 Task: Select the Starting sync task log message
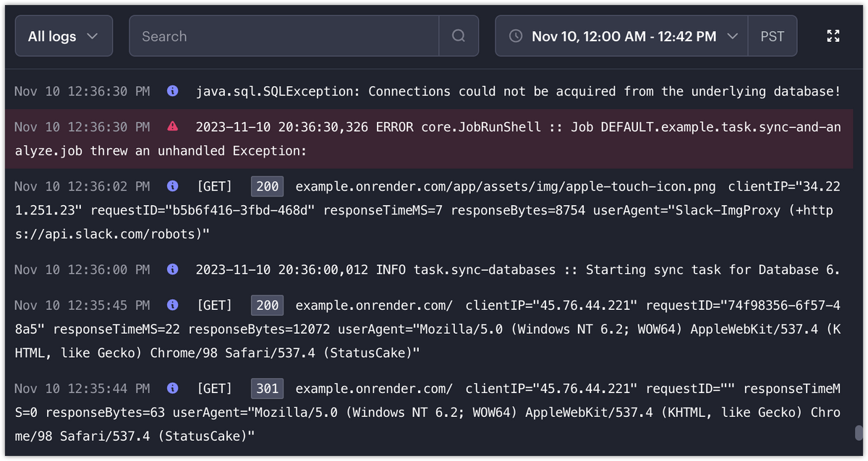[517, 270]
